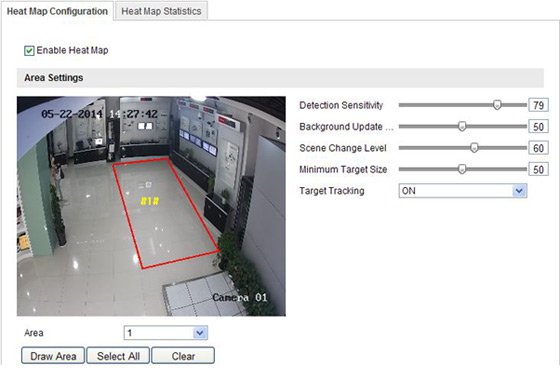
Task: Click the Target Tracking dropdown arrow
Action: coord(519,191)
